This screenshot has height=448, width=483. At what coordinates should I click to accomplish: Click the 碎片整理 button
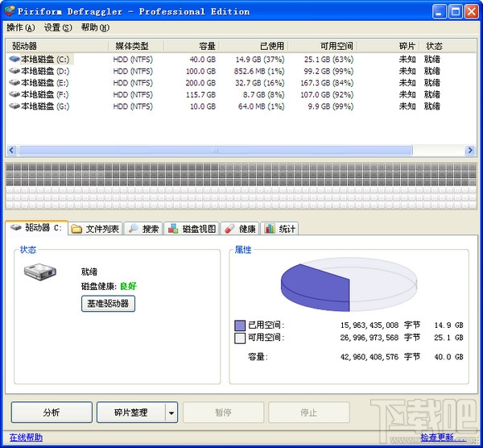tap(131, 413)
